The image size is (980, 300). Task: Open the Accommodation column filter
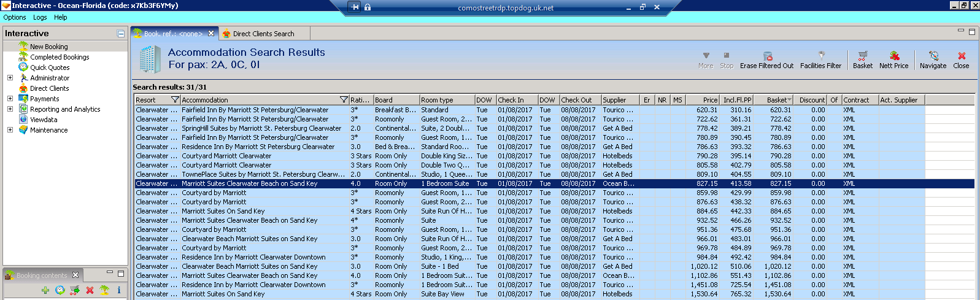coord(344,99)
